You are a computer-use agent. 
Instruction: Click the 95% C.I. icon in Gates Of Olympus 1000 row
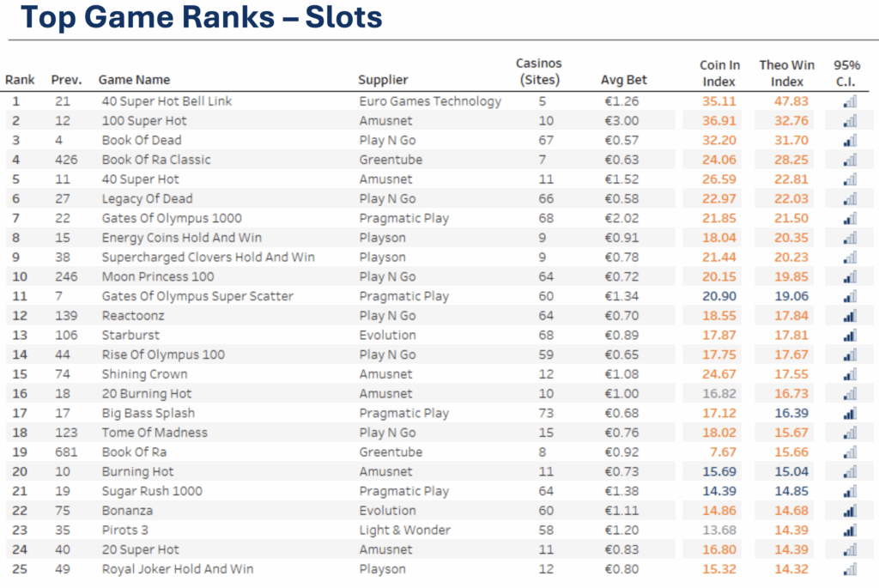click(850, 218)
